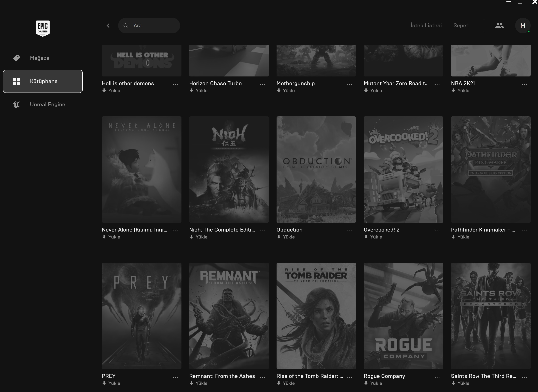This screenshot has width=538, height=392.
Task: Click download arrow under Rogue Company
Action: (366, 383)
